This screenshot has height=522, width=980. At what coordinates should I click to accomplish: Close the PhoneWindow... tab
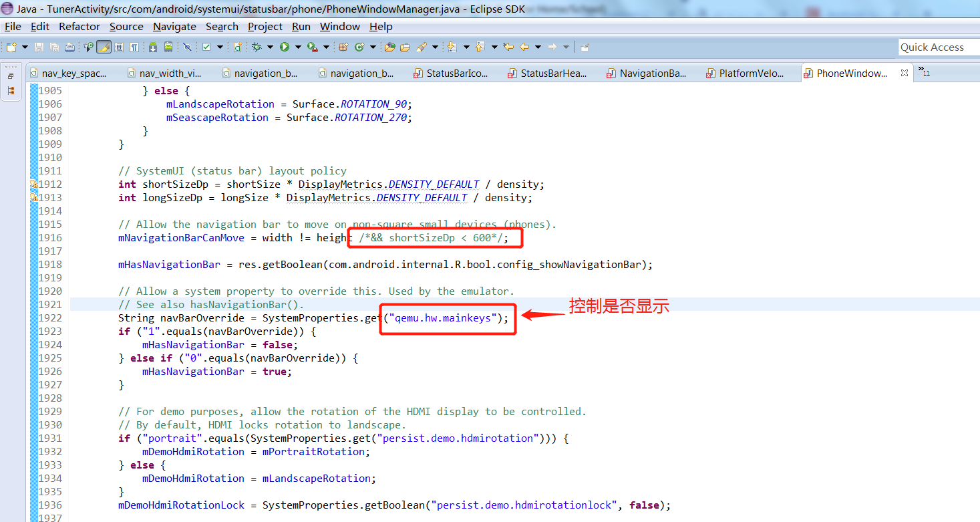tap(905, 74)
